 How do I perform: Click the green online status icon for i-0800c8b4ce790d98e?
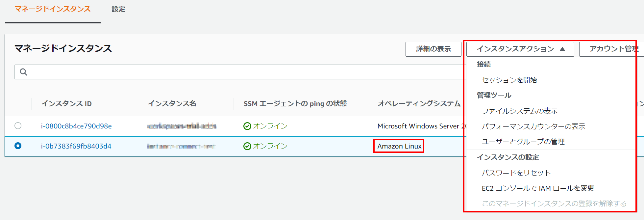[x=247, y=126]
